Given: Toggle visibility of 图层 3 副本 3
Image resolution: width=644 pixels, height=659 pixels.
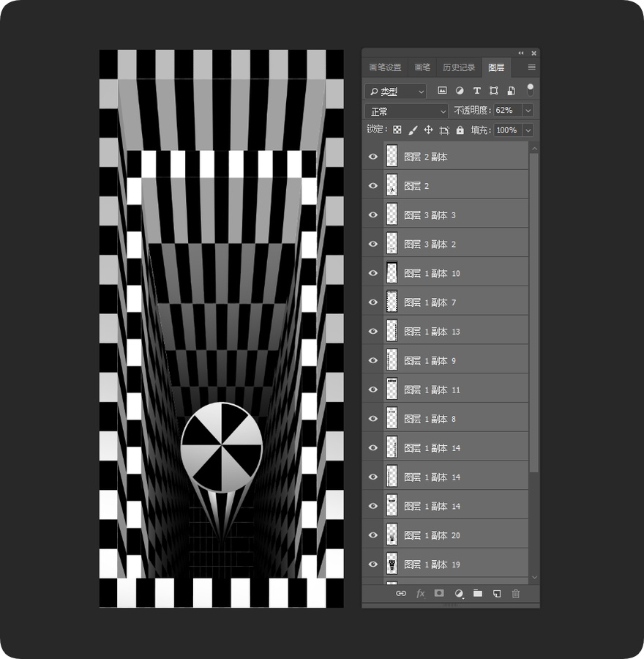Looking at the screenshot, I should pyautogui.click(x=373, y=215).
